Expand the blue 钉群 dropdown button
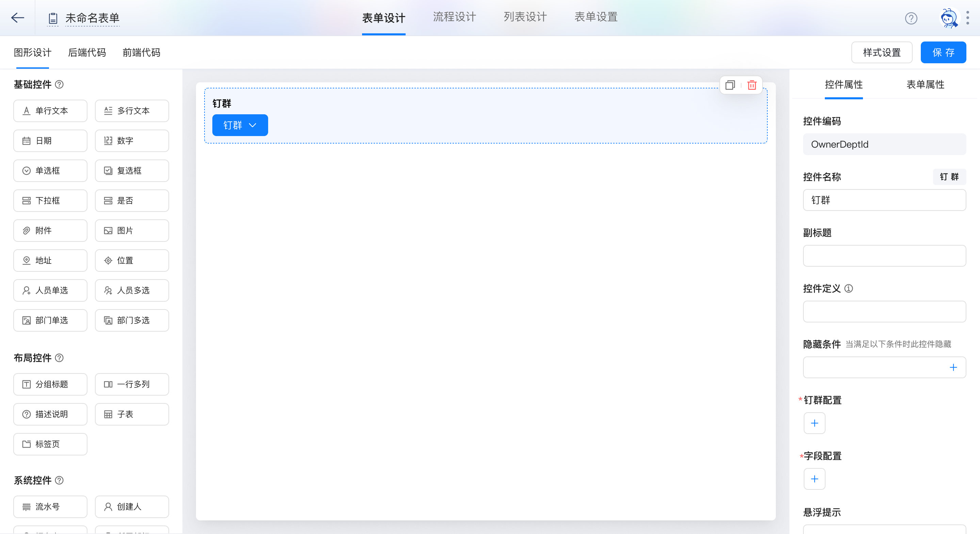Viewport: 980px width, 534px height. point(240,125)
